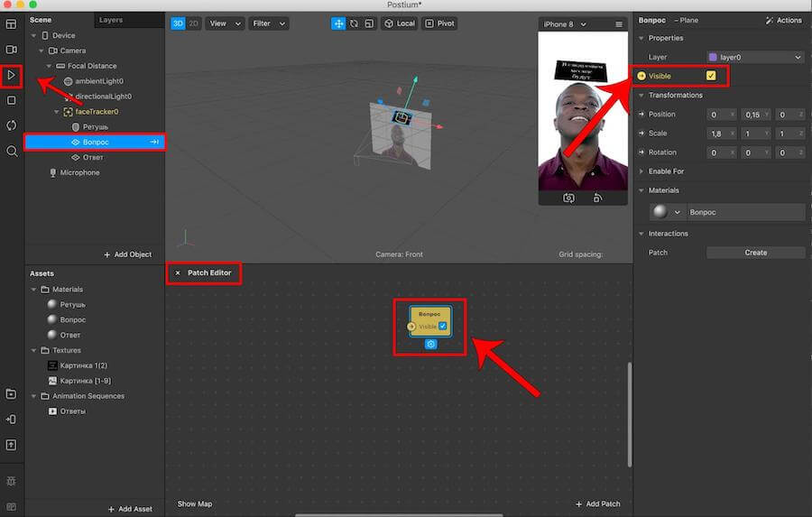The height and width of the screenshot is (517, 812).
Task: Open the View dropdown in viewport
Action: pyautogui.click(x=221, y=23)
